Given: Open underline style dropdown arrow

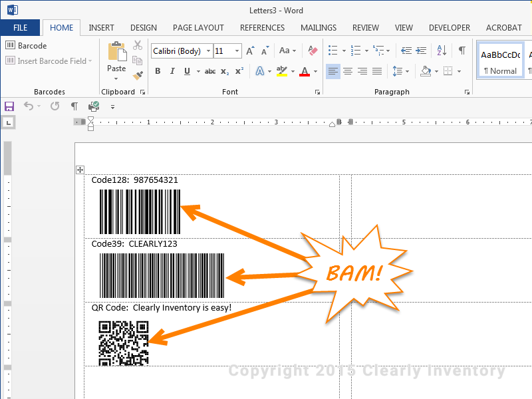Looking at the screenshot, I should click(198, 72).
